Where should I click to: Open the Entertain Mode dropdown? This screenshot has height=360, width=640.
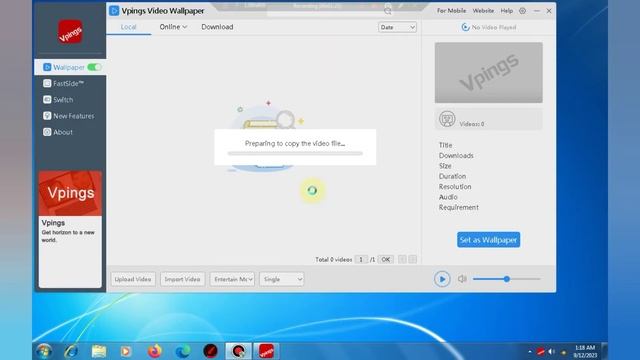click(x=232, y=279)
